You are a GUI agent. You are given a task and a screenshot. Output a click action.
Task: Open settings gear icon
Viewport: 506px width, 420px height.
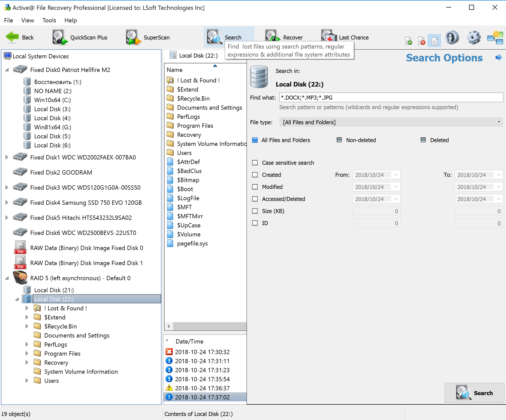tap(474, 38)
